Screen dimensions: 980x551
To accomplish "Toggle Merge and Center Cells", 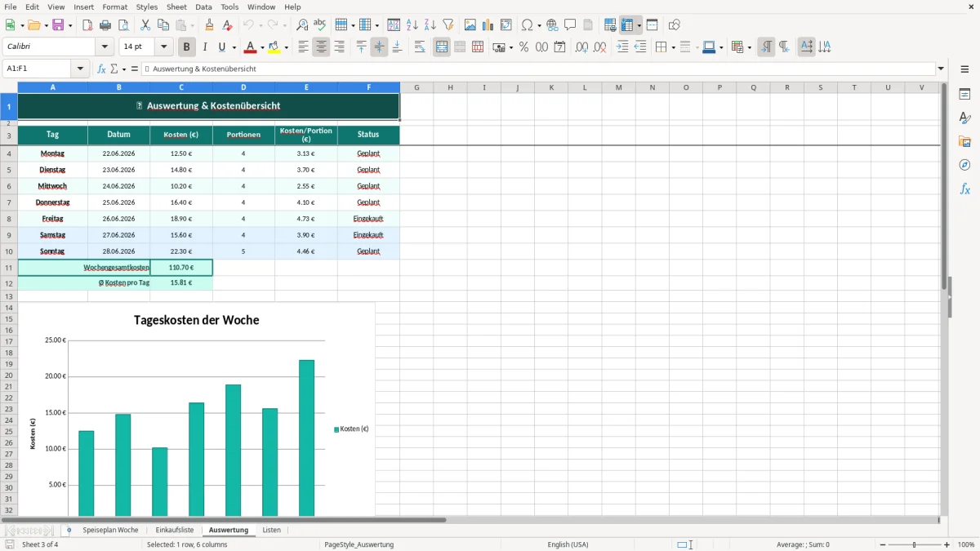I will tap(442, 47).
